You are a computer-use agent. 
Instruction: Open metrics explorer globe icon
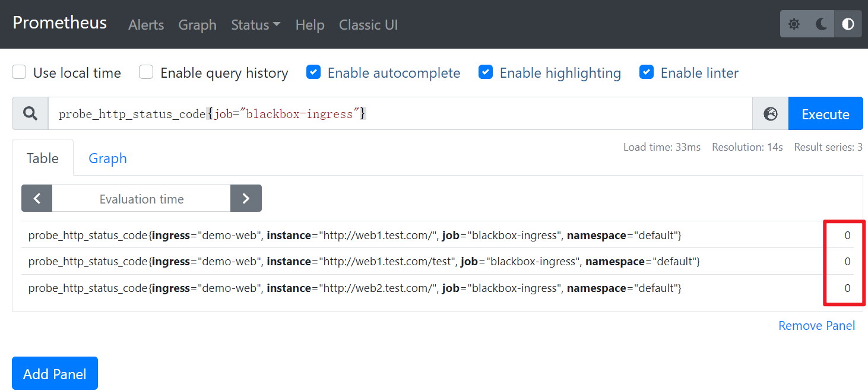pos(771,114)
